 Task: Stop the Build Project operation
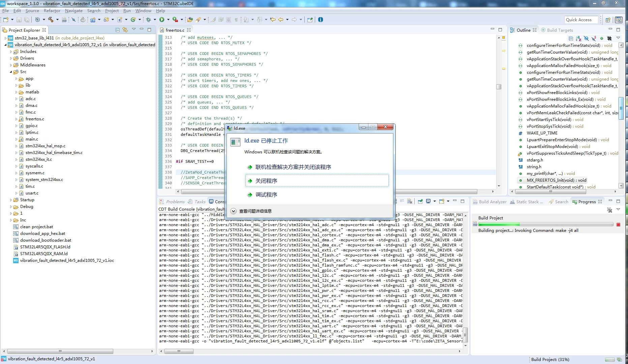[x=618, y=224]
